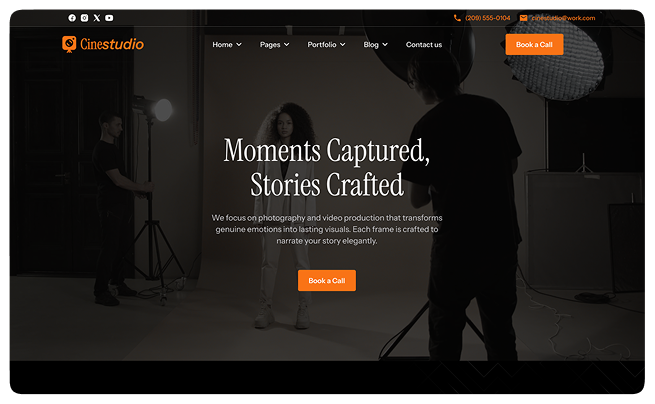
Task: Expand the Home menu chevron
Action: tap(239, 45)
